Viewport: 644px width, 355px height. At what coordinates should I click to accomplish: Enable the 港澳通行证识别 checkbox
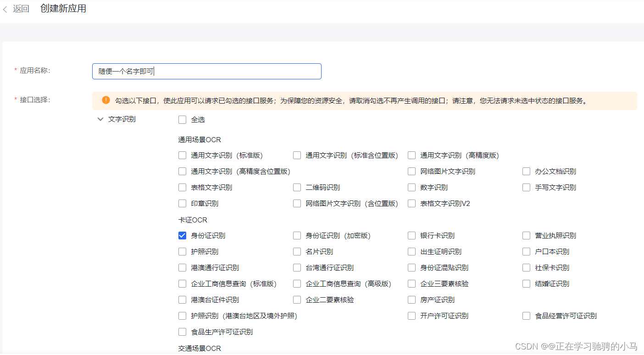pos(182,268)
